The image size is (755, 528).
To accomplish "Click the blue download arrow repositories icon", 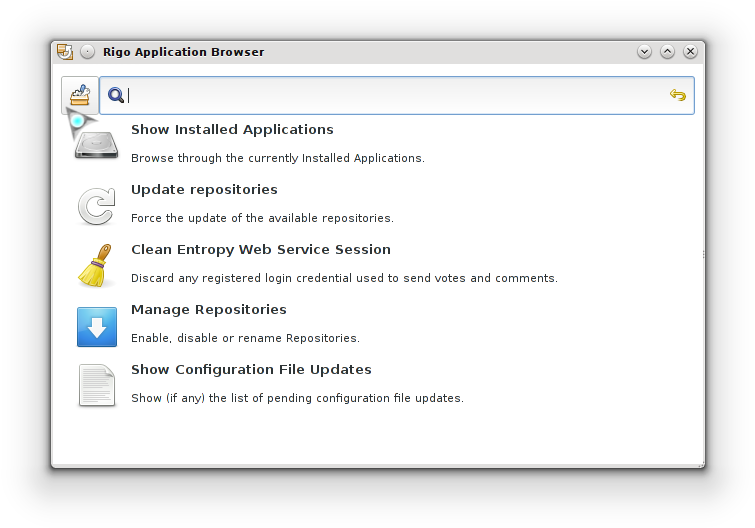I will [x=97, y=327].
